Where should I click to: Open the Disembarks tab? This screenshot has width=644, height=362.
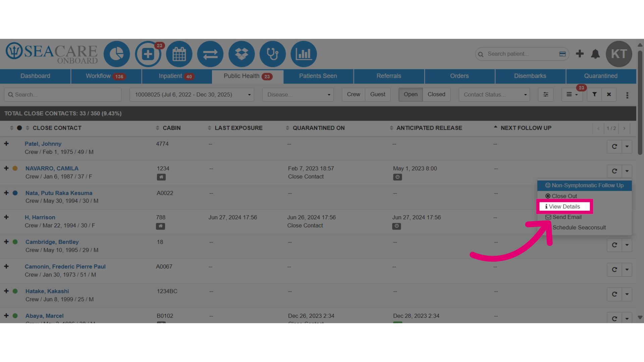(x=530, y=76)
